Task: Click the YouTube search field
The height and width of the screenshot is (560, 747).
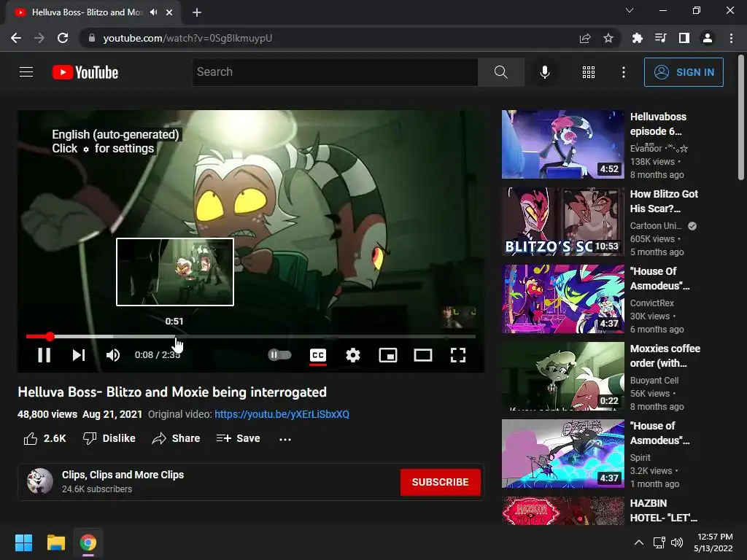Action: tap(335, 72)
